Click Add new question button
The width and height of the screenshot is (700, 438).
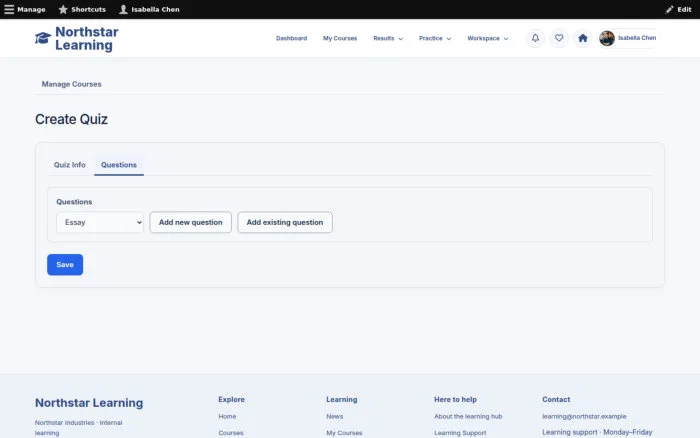pyautogui.click(x=191, y=222)
